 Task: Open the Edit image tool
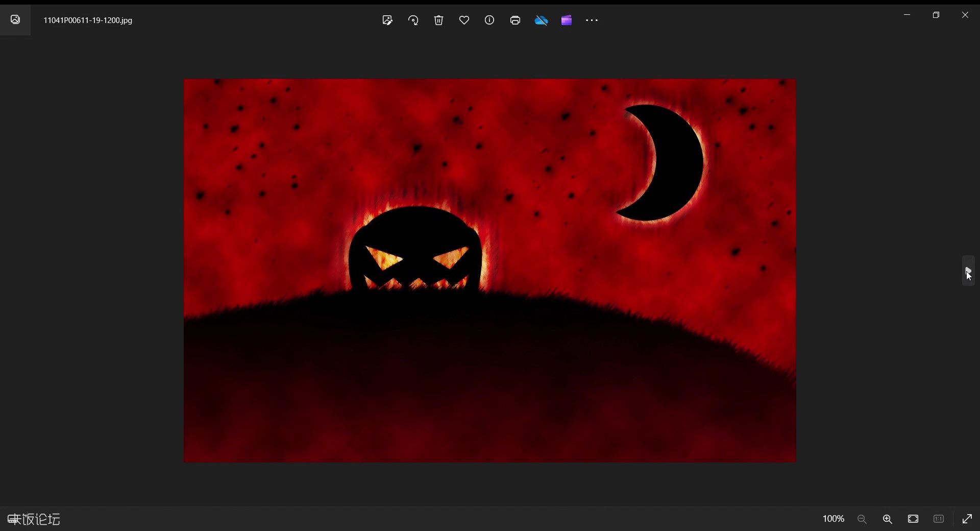tap(387, 20)
